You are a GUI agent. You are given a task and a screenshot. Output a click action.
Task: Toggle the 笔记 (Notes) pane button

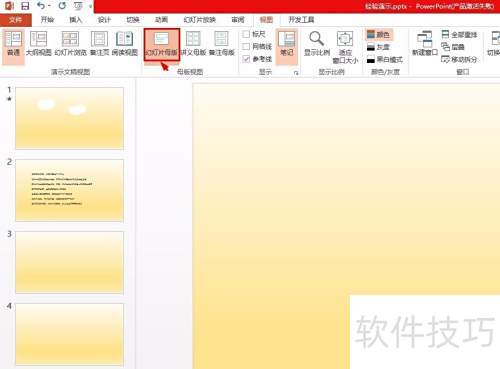(x=287, y=46)
